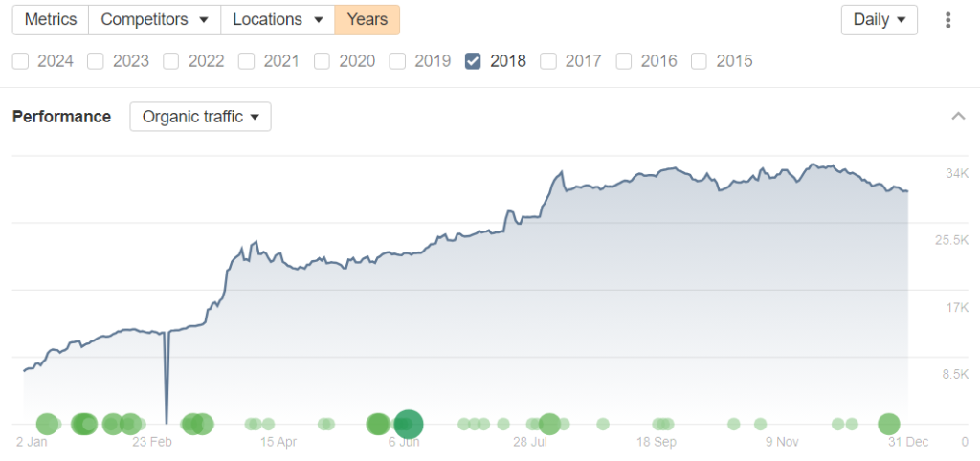Click the green bubble near 28 Jul
The height and width of the screenshot is (461, 980).
(x=549, y=424)
